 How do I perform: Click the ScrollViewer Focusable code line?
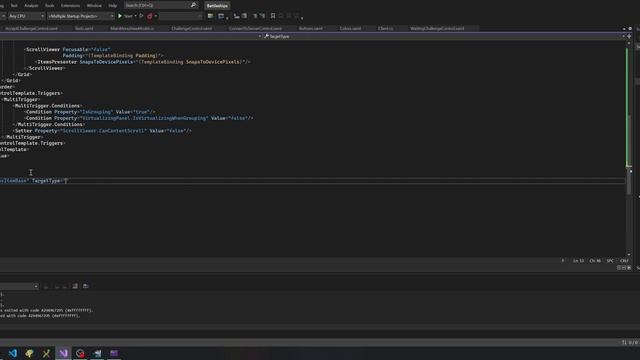[67, 49]
